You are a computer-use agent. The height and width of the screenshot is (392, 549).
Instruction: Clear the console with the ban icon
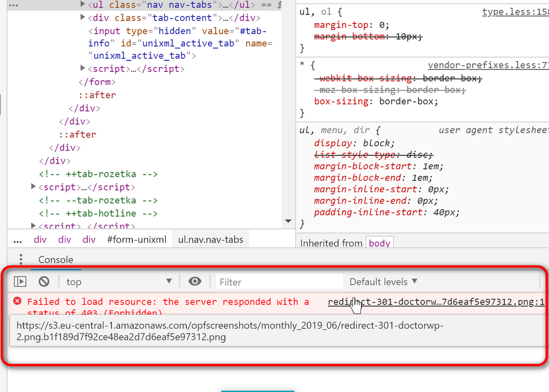(44, 282)
